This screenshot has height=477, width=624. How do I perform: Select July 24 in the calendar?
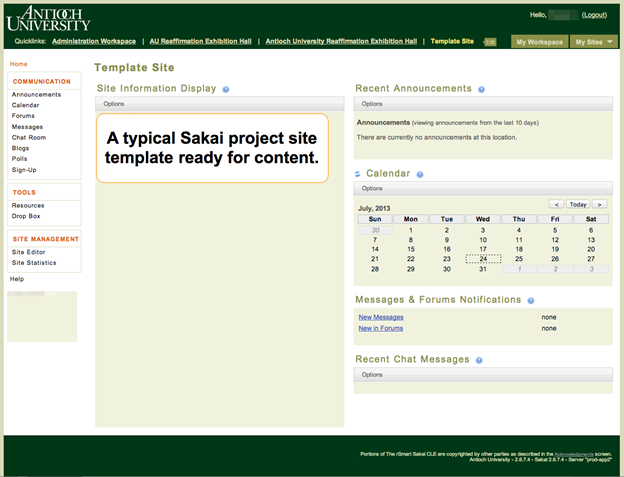click(483, 259)
